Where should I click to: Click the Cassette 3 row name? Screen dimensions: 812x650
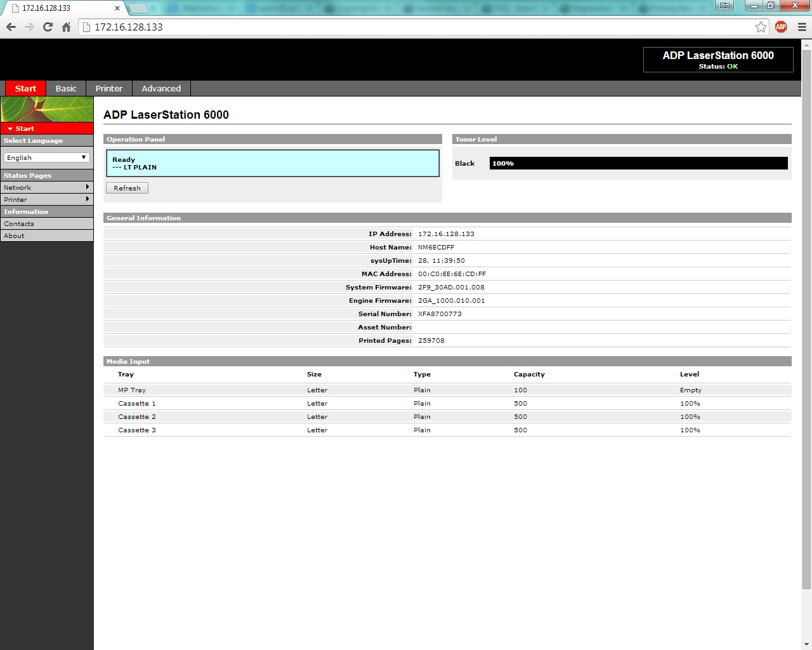(x=137, y=430)
